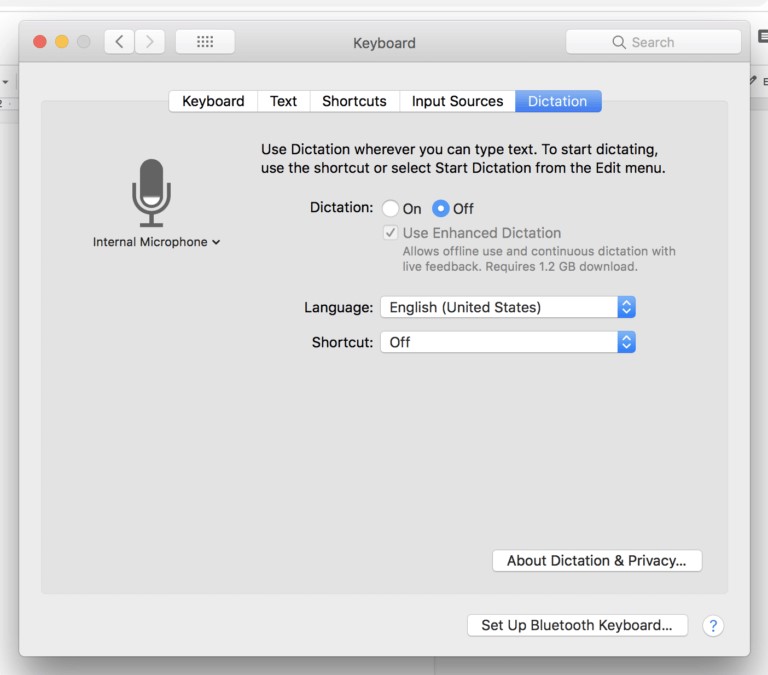Close the Keyboard window

click(40, 42)
